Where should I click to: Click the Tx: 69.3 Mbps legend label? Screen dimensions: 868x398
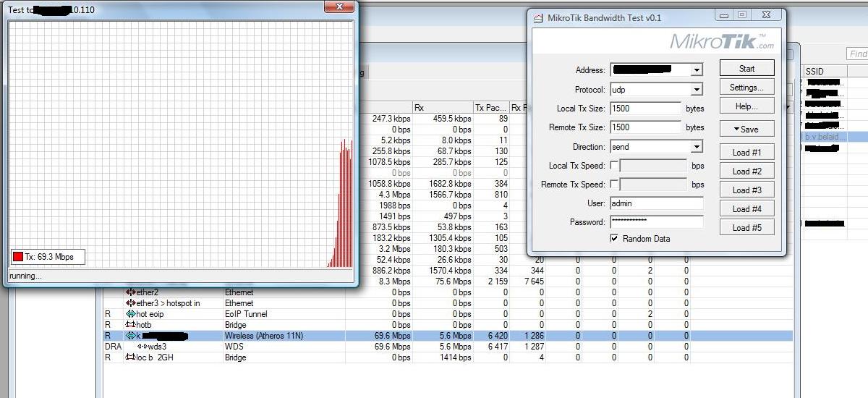point(49,257)
